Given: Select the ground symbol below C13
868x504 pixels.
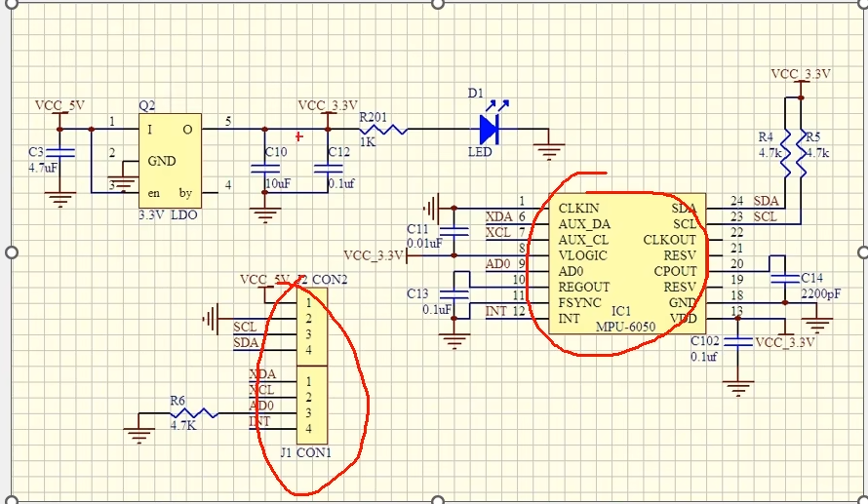Looking at the screenshot, I should tap(454, 341).
